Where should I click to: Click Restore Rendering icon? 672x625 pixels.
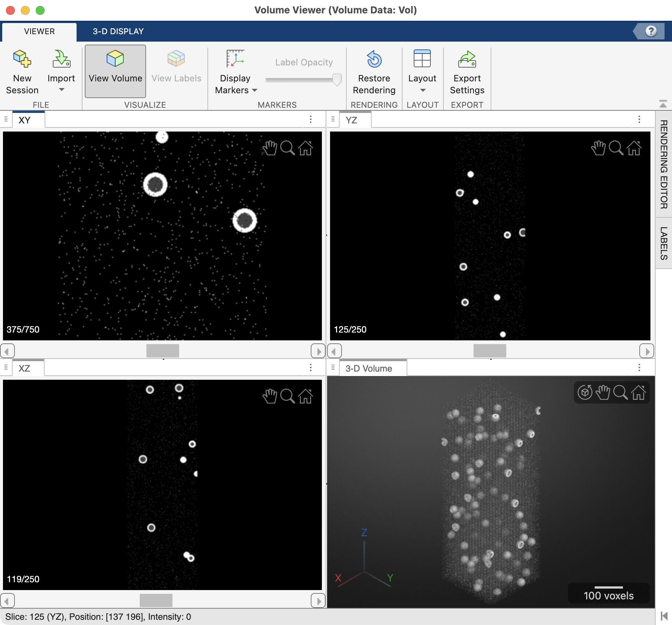(x=374, y=59)
